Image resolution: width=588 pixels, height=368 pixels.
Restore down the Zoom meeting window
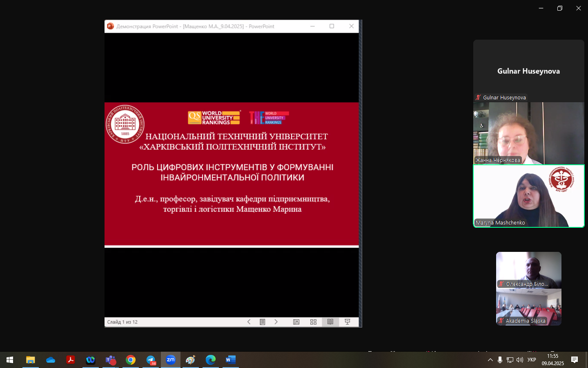560,8
